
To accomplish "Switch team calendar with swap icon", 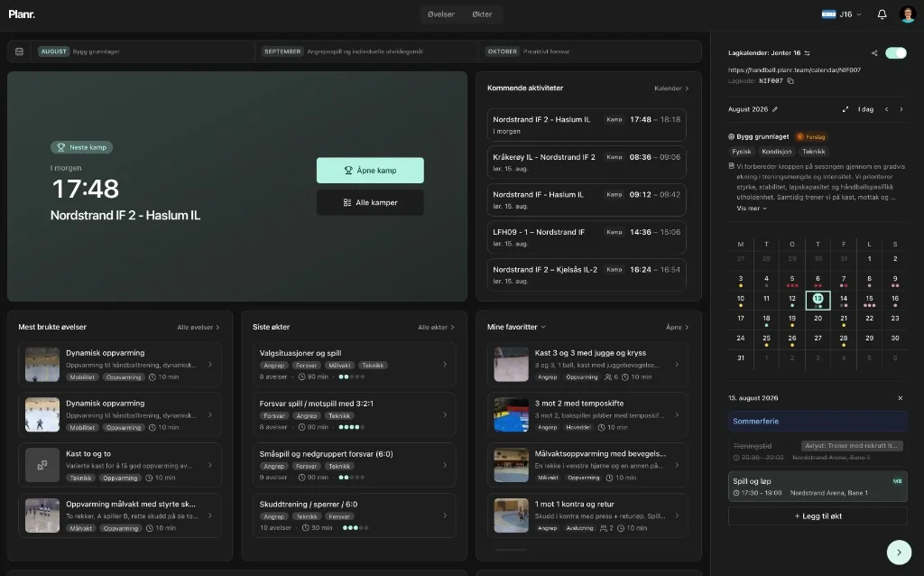I will click(x=807, y=53).
